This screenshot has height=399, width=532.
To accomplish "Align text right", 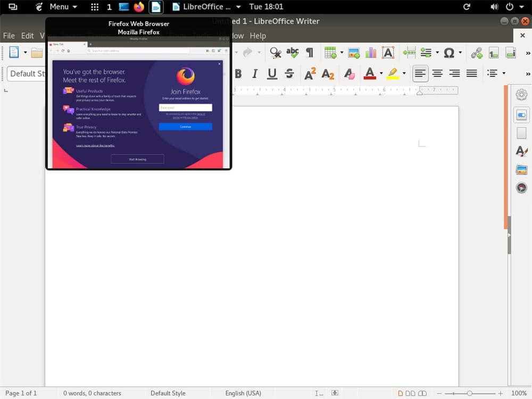I will (454, 73).
